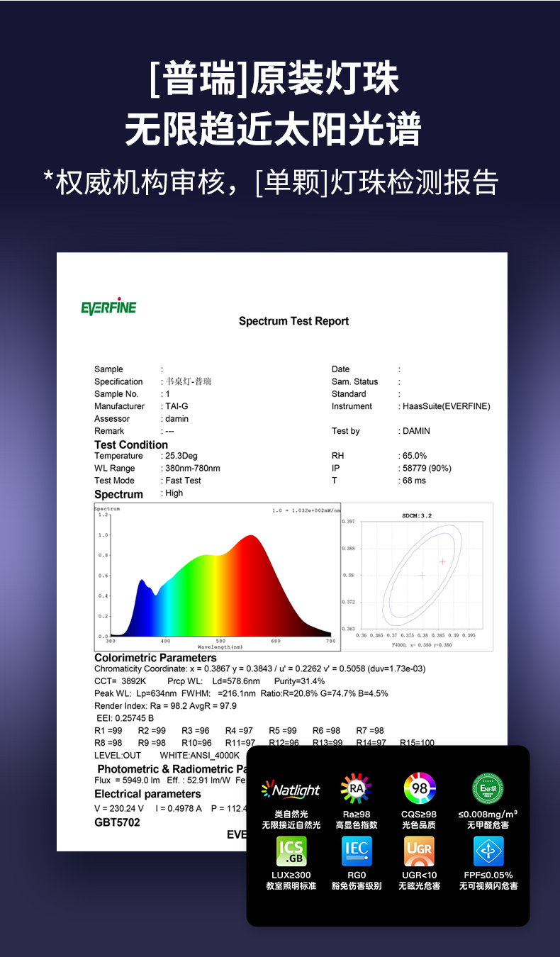Select the orange UGR anti-glare icon
The height and width of the screenshot is (957, 560).
(x=419, y=851)
